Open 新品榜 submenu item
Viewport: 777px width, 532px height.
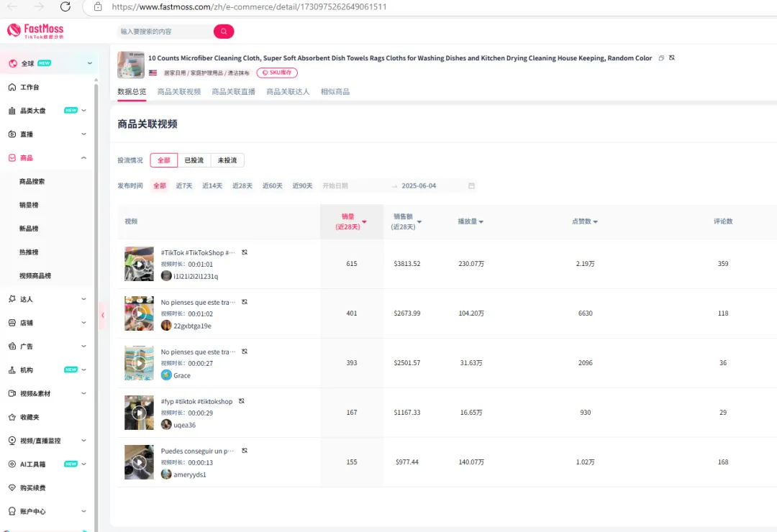[29, 229]
